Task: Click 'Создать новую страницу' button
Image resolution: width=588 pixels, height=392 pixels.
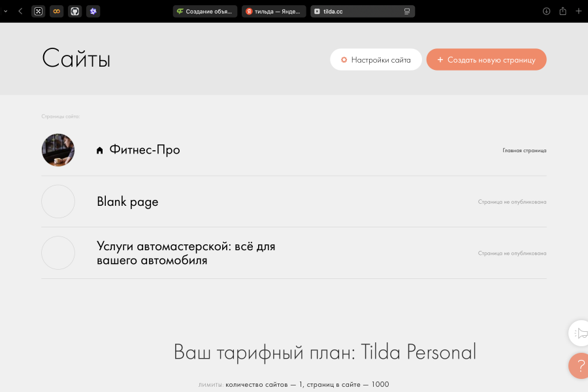Action: pyautogui.click(x=486, y=59)
